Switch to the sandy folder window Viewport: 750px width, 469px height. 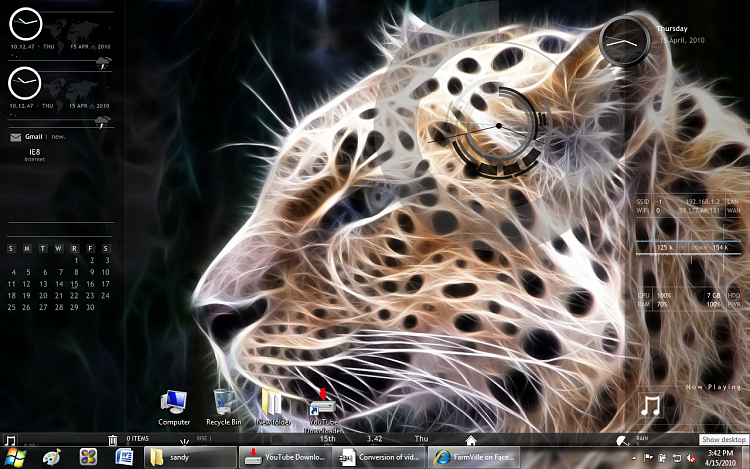point(190,458)
